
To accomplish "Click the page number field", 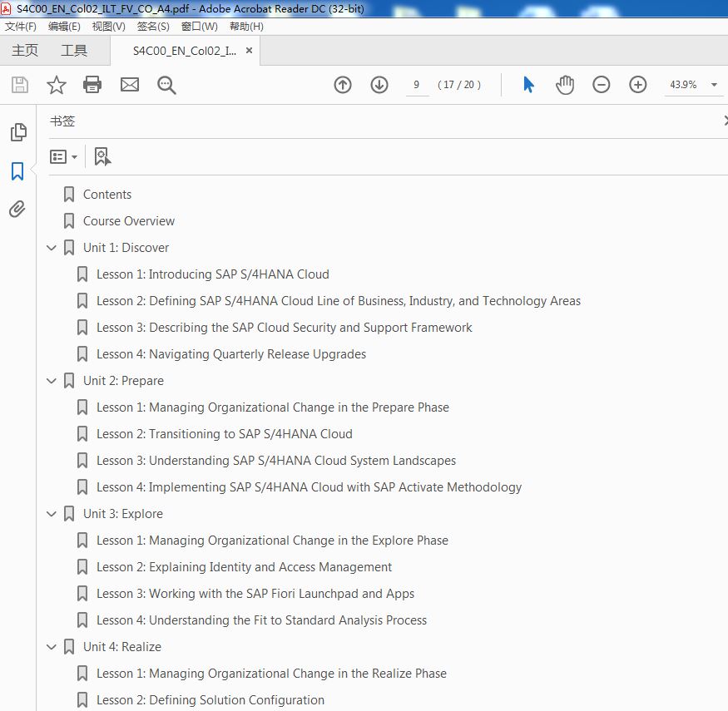I will point(417,85).
